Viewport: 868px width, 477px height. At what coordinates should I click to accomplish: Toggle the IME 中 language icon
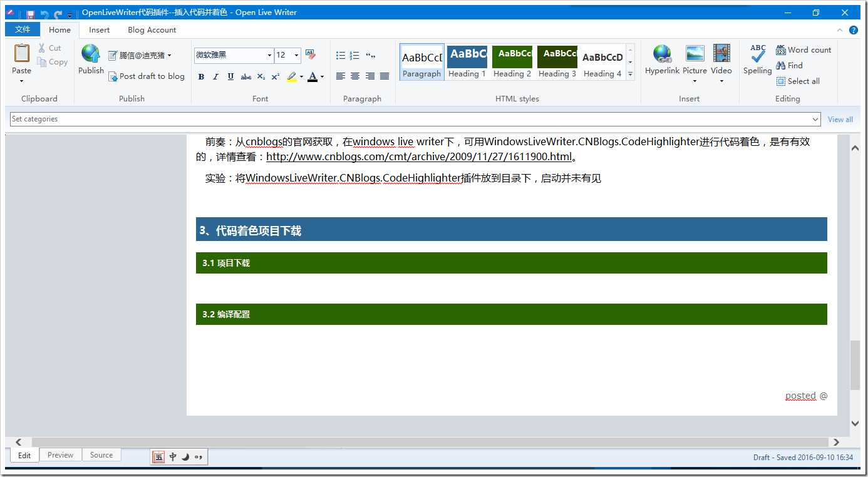173,457
